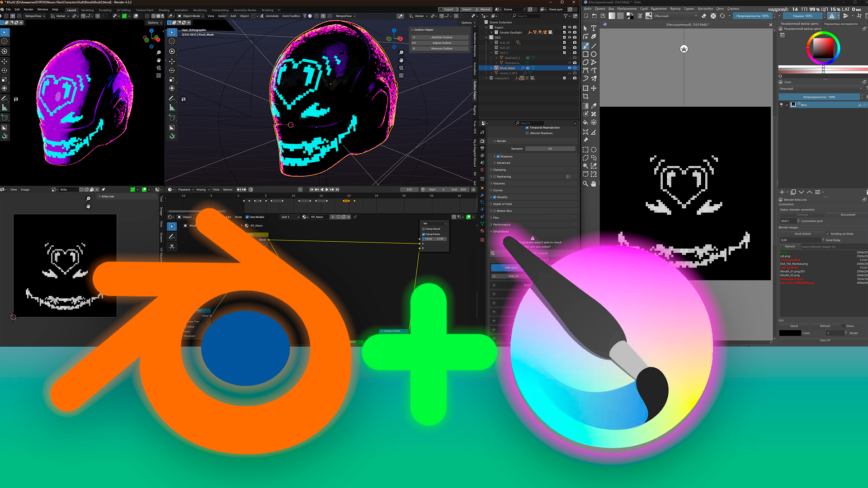
Task: Select the Pan hand tool in Krita
Action: pyautogui.click(x=594, y=183)
